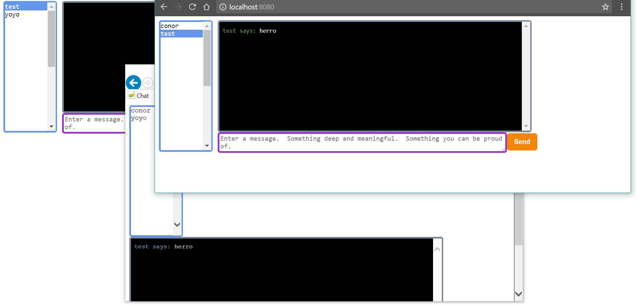644x306 pixels.
Task: Select user yoyo in IE user list
Action: (x=139, y=118)
